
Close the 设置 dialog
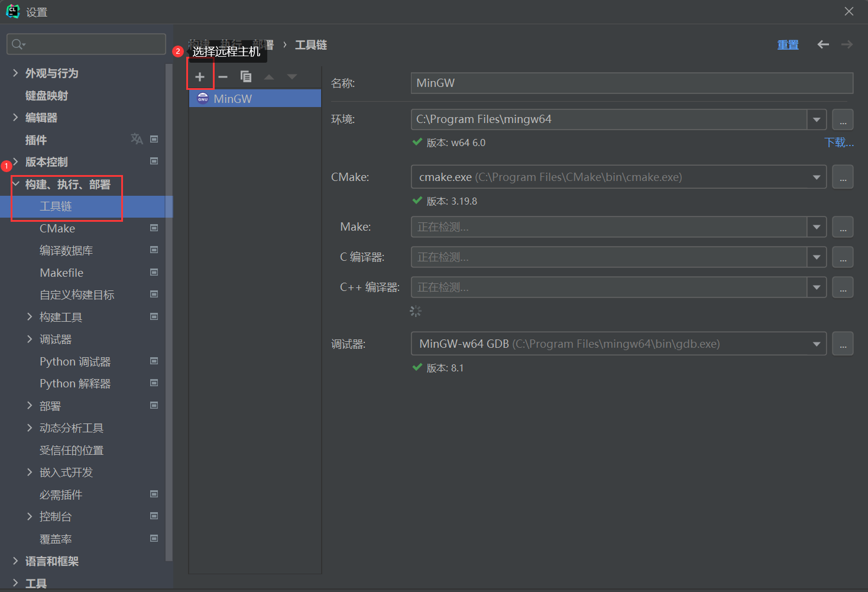click(849, 11)
